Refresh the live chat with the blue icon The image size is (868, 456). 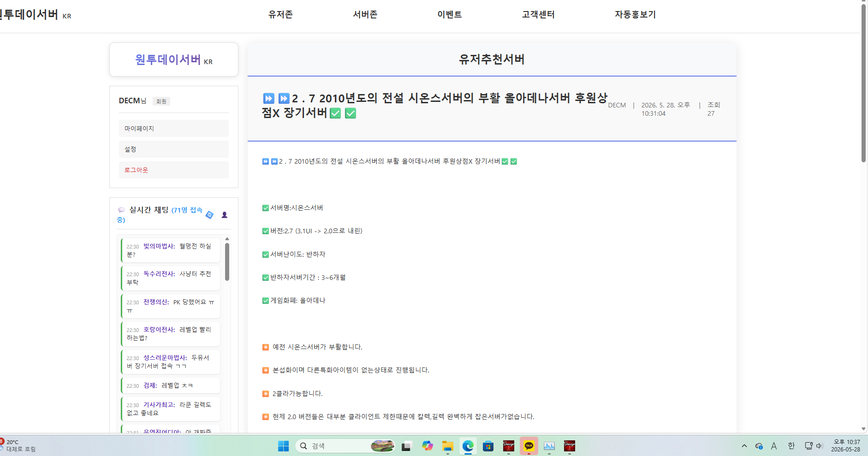[x=209, y=215]
